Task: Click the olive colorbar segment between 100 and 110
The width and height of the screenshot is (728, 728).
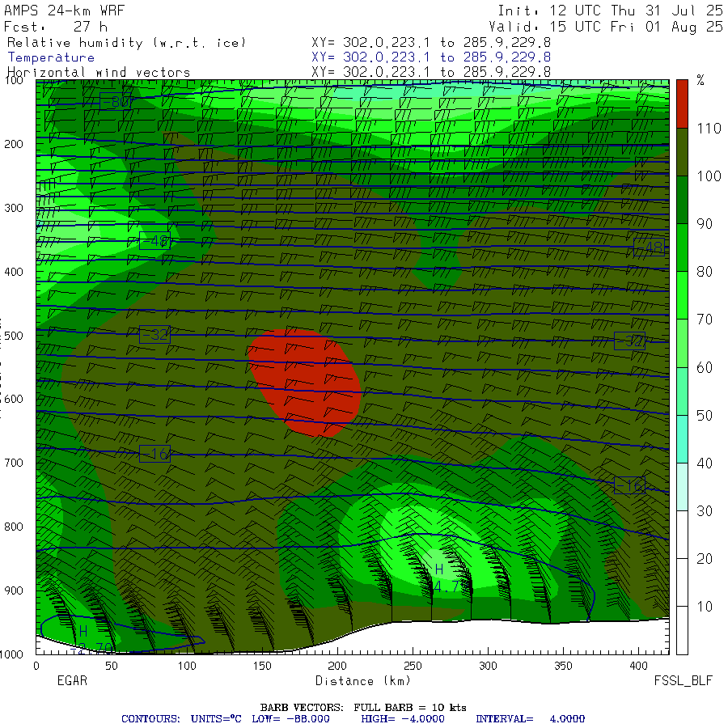Action: tap(682, 152)
